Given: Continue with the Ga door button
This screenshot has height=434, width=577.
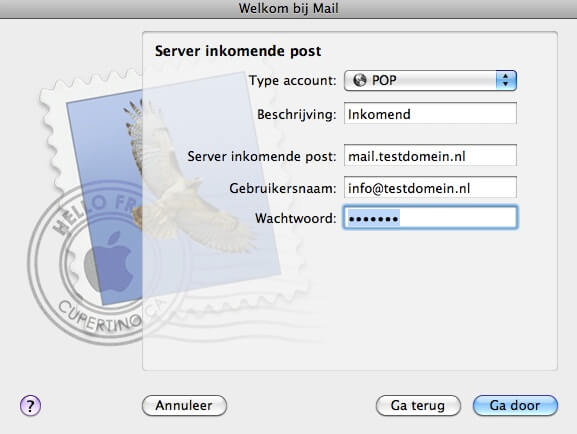Looking at the screenshot, I should pos(515,405).
